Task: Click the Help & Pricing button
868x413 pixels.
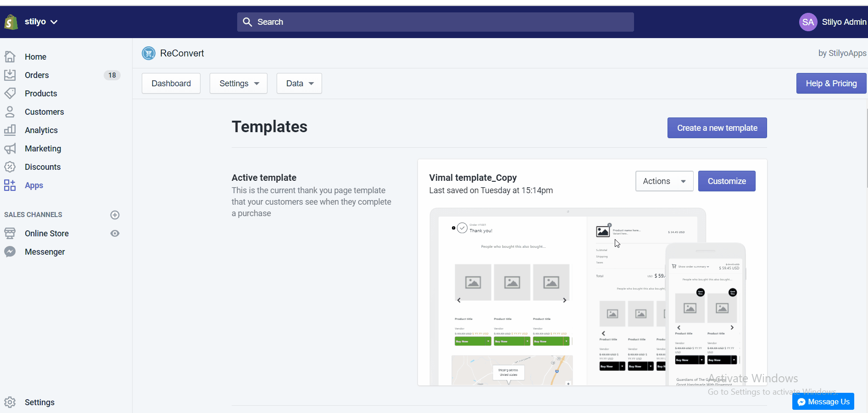Action: click(x=831, y=84)
